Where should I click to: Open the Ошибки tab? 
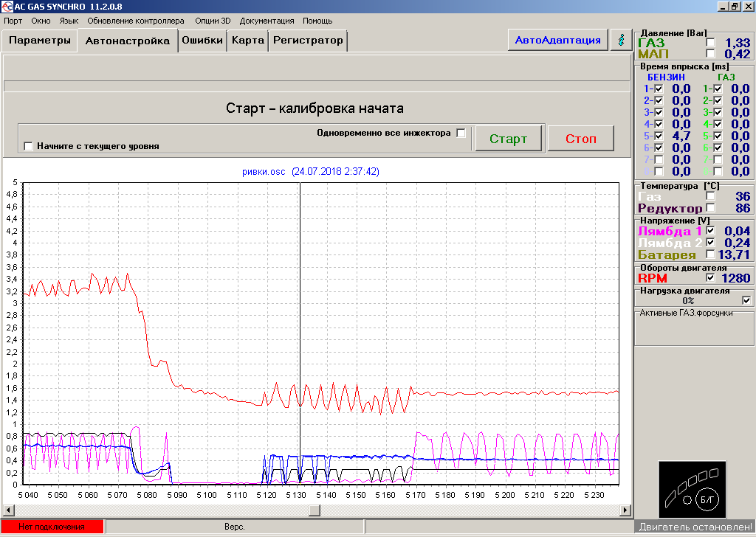[202, 41]
